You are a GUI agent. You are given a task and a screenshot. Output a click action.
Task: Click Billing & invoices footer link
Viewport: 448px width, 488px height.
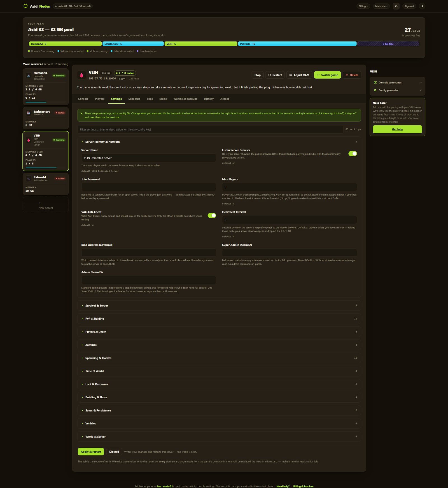coord(303,486)
